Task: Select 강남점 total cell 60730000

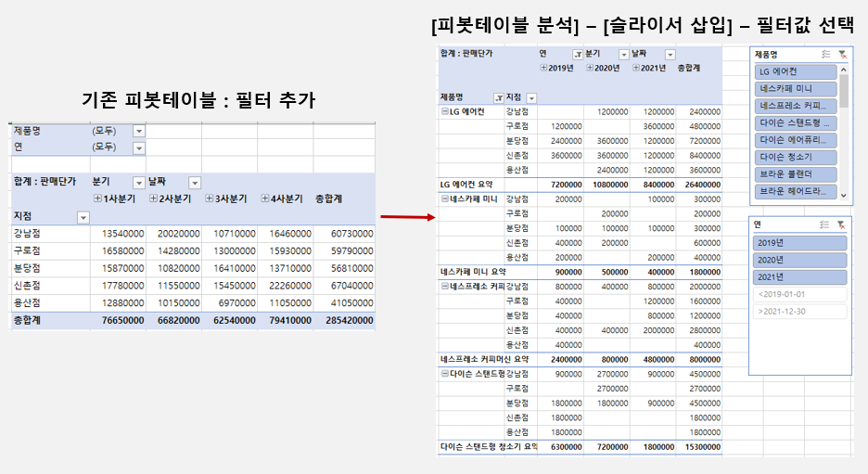Action: pyautogui.click(x=344, y=234)
